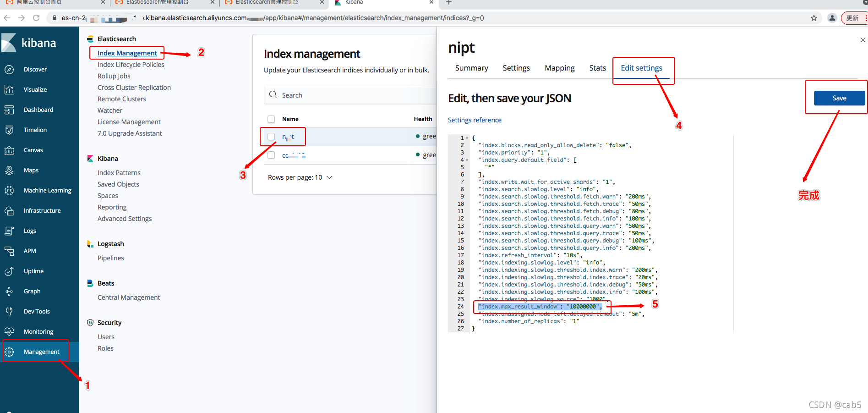Toggle the select-all checkbox beside Name header
Image resolution: width=868 pixels, height=413 pixels.
pos(271,119)
